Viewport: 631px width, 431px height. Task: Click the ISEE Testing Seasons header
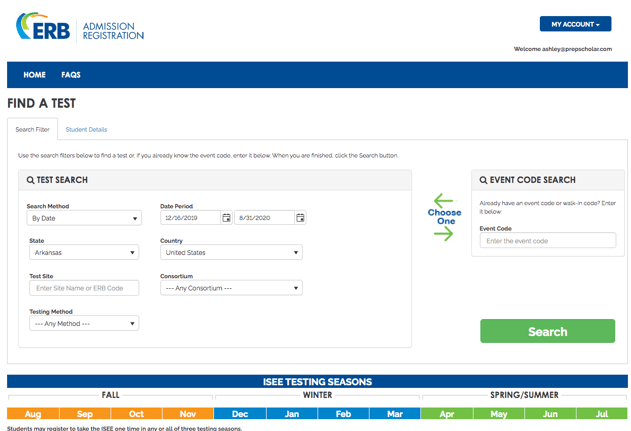(x=317, y=382)
